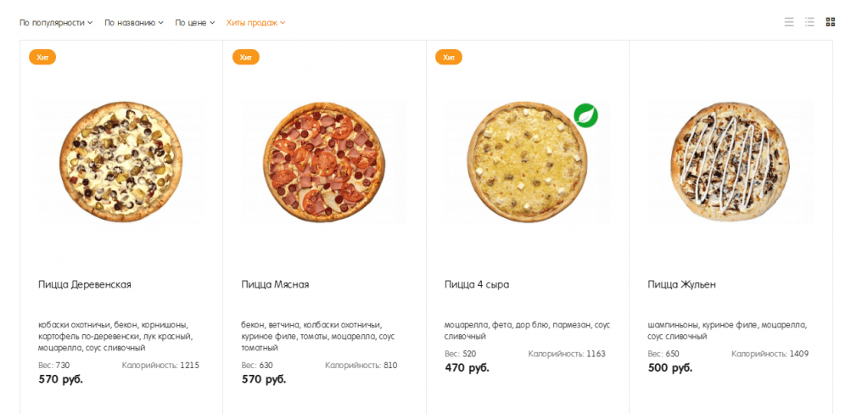Click the Пицца Мясная photo
This screenshot has width=868, height=414.
coord(324,161)
